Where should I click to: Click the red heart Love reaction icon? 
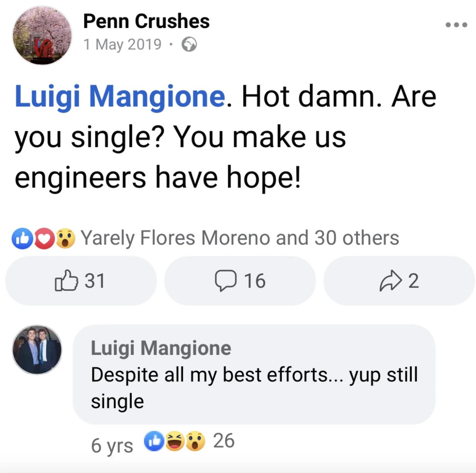coord(44,238)
